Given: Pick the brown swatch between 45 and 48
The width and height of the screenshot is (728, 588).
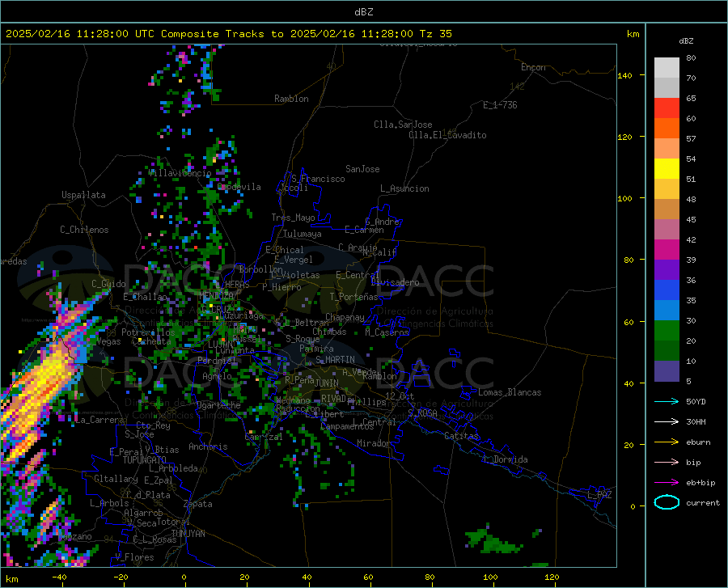Looking at the screenshot, I should (667, 209).
